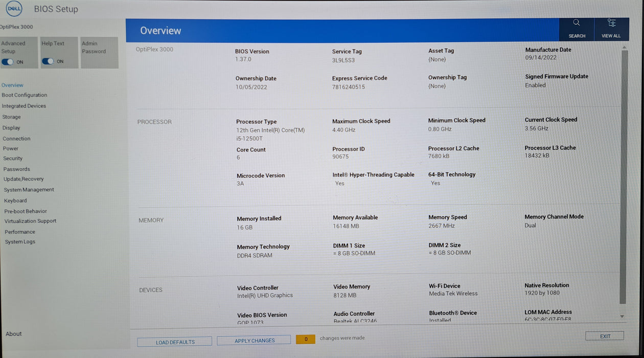Click the Load Defaults button
Image resolution: width=644 pixels, height=358 pixels.
point(175,342)
